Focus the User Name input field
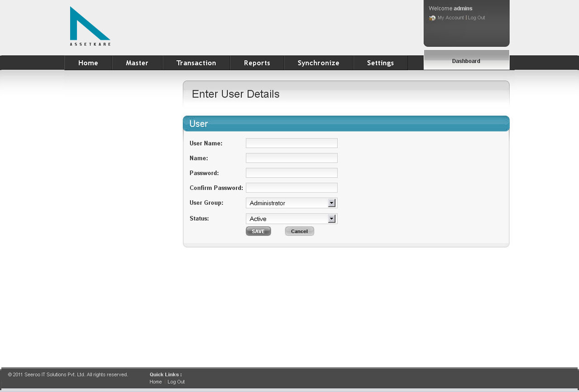 292,143
